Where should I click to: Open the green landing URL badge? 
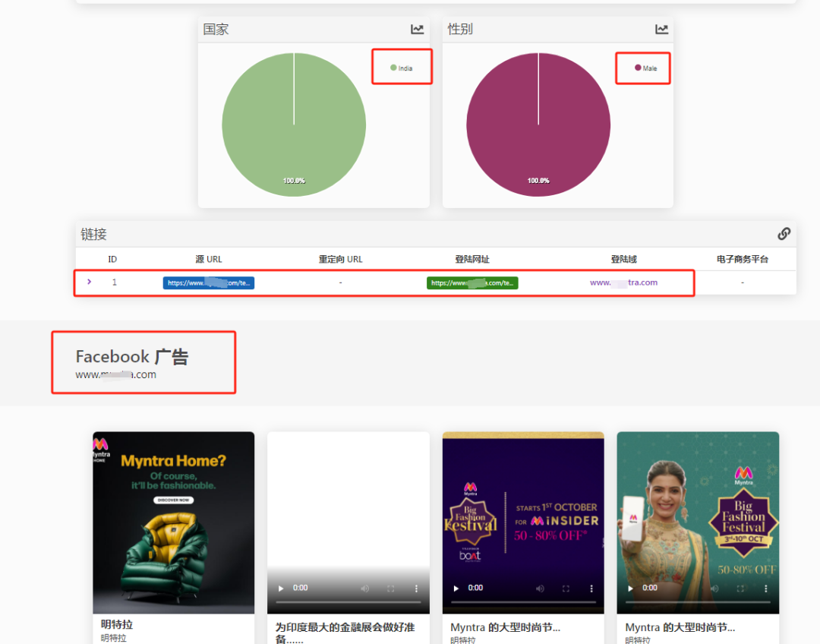click(472, 283)
